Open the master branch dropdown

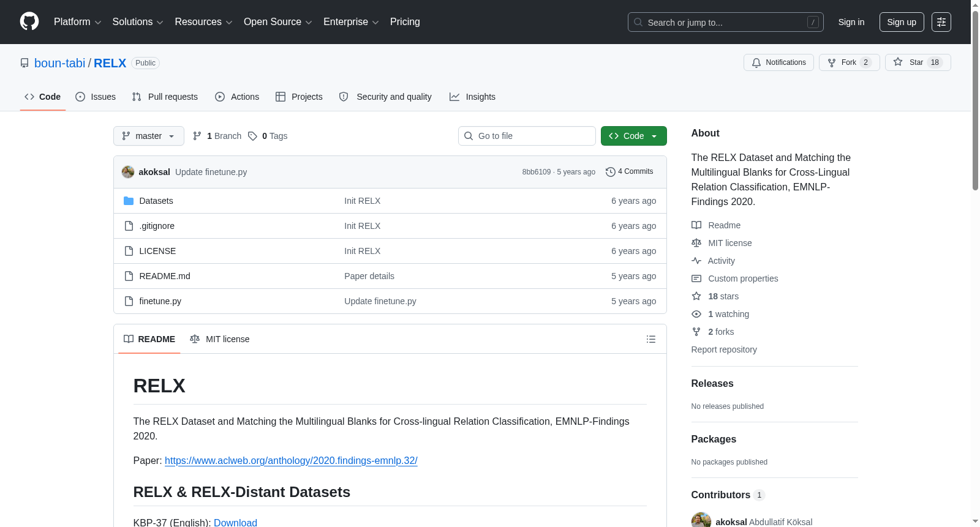[x=149, y=136]
